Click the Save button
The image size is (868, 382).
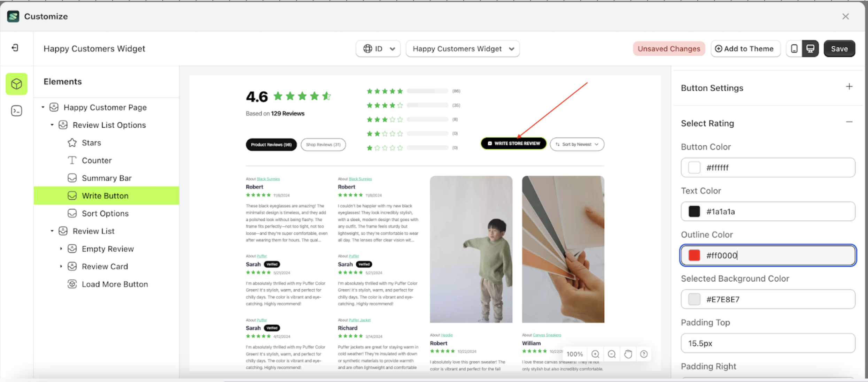point(839,48)
